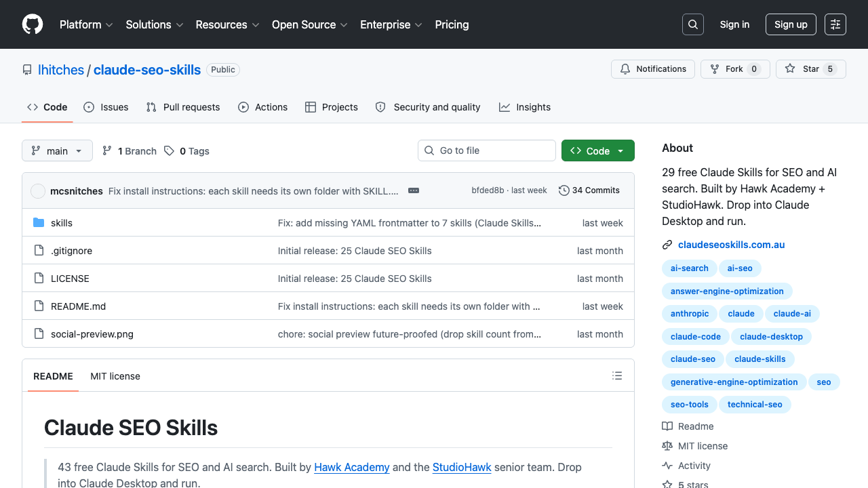Open the README outline list icon

tap(617, 375)
